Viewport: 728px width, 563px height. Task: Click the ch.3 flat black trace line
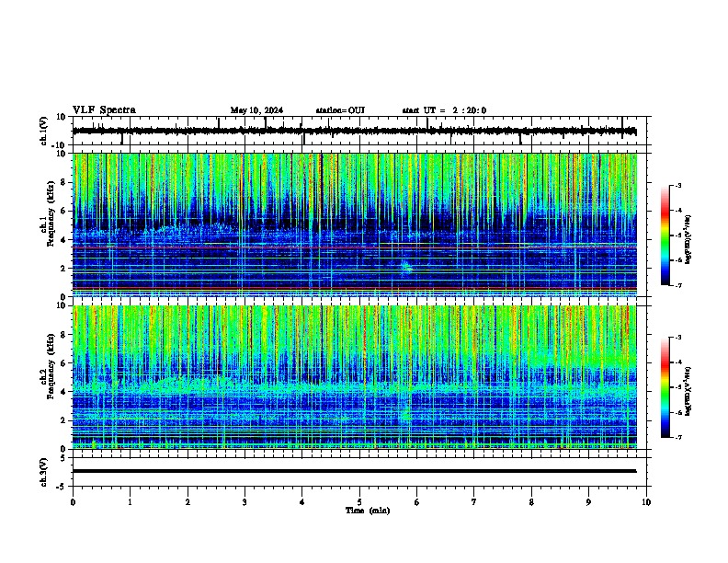pos(354,471)
